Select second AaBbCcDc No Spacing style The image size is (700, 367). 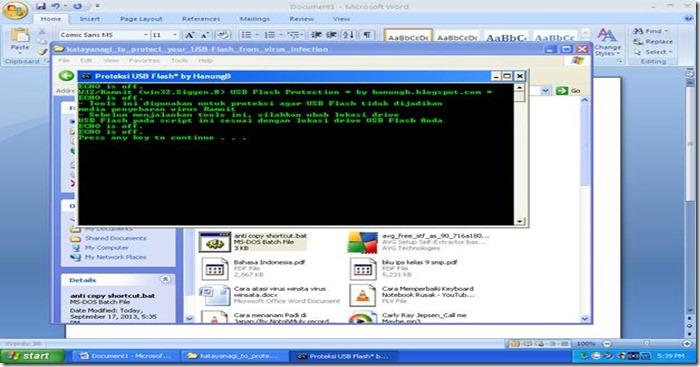pyautogui.click(x=457, y=37)
